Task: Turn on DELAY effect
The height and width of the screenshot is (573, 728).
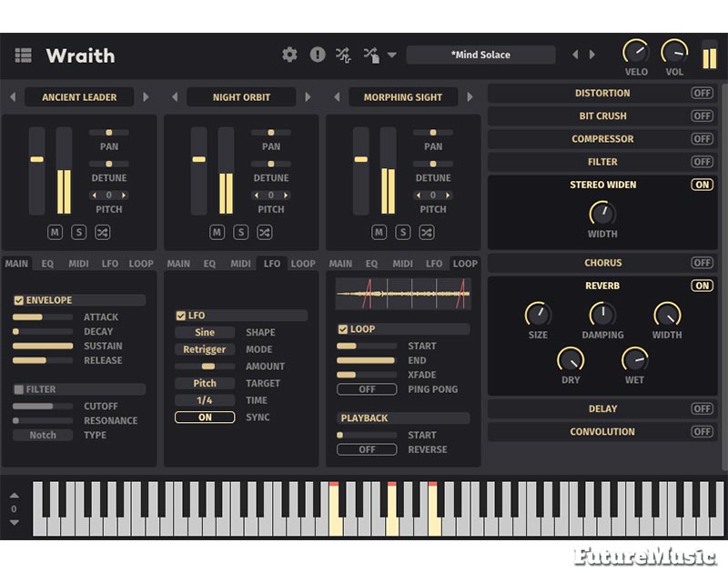Action: point(702,408)
